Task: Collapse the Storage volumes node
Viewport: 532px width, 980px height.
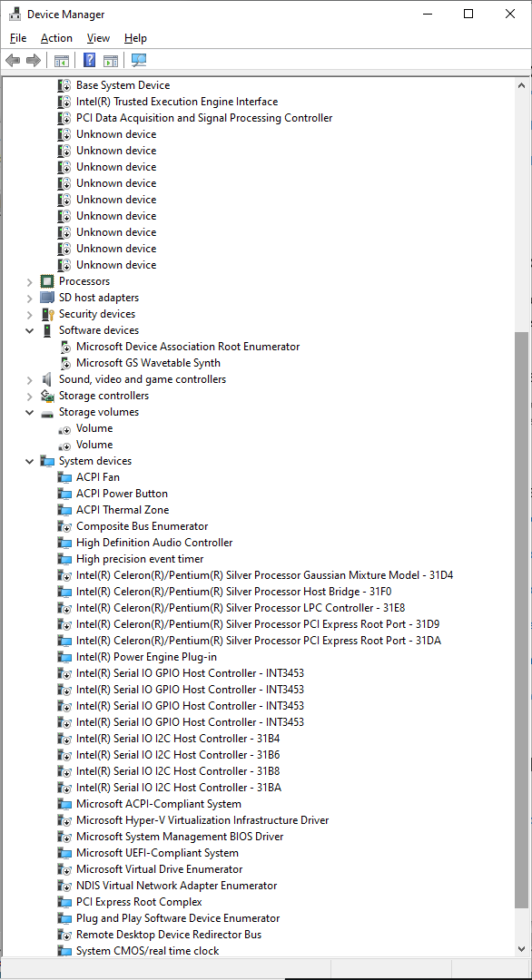Action: [x=29, y=413]
